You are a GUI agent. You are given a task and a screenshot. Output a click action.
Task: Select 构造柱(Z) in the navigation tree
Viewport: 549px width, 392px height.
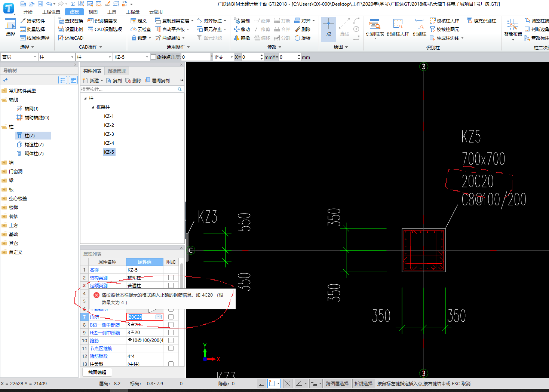coord(30,144)
